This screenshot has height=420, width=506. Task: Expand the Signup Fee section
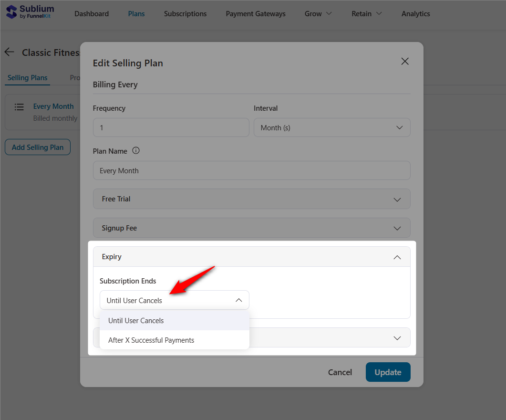(251, 228)
